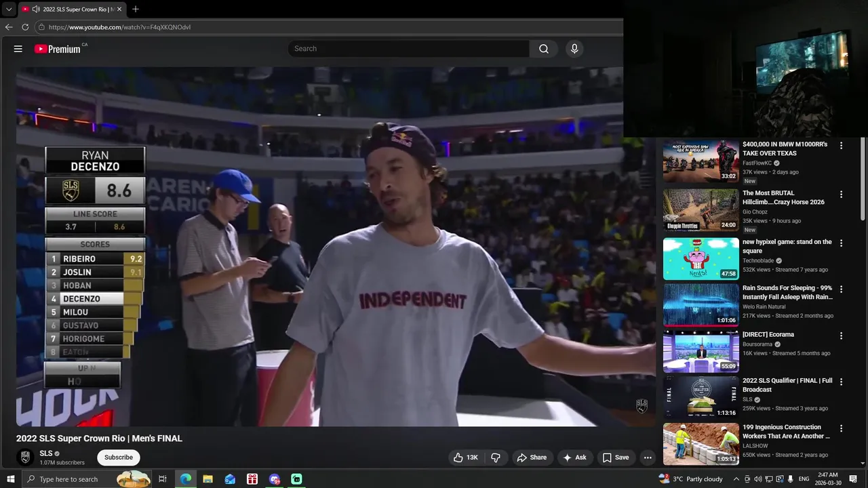The height and width of the screenshot is (488, 868).
Task: Reload the page with the refresh icon
Action: (x=25, y=27)
